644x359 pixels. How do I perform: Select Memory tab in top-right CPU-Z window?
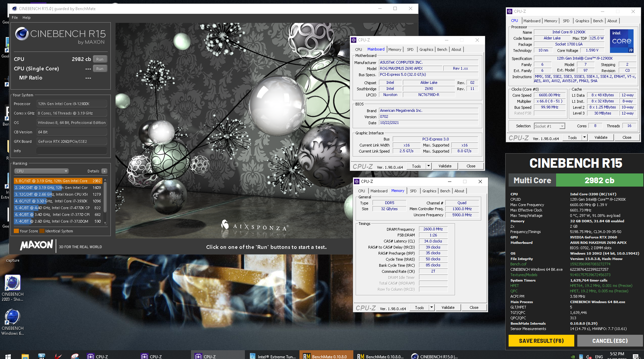point(550,21)
